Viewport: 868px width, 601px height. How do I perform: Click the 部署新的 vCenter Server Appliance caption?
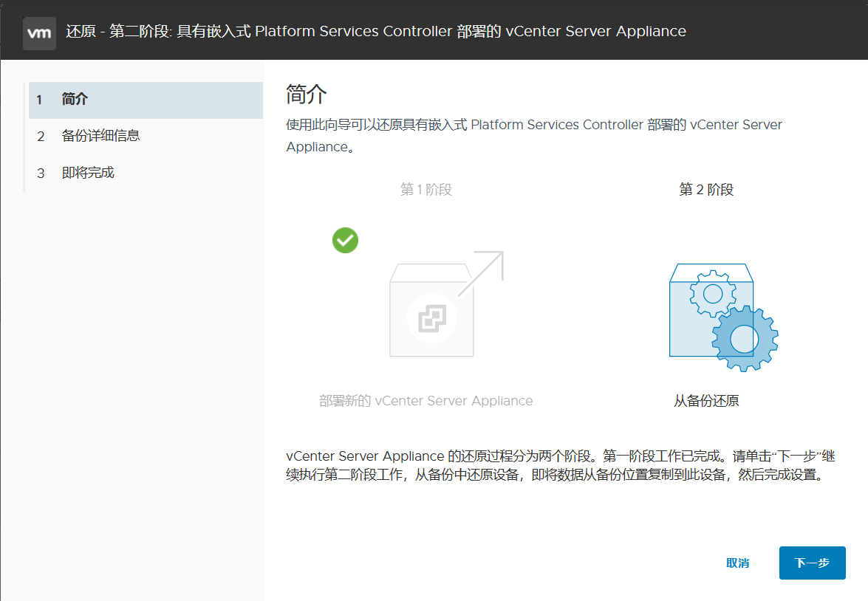click(426, 400)
